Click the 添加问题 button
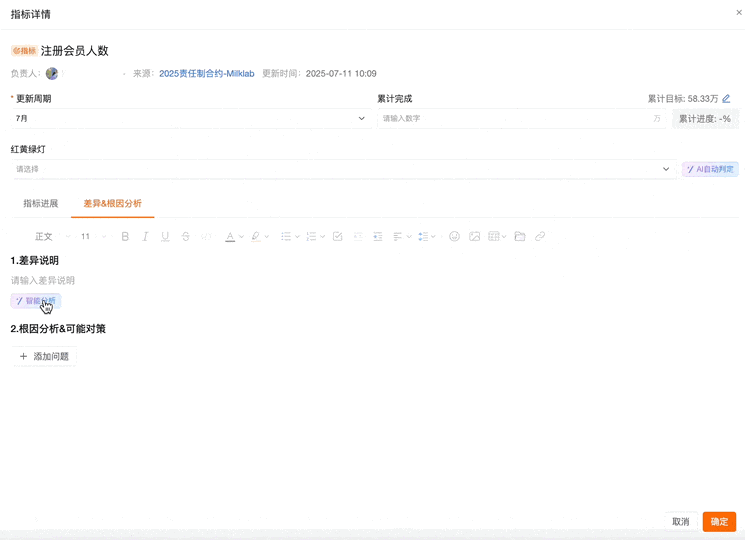Viewport: 745px width, 540px height. click(44, 357)
